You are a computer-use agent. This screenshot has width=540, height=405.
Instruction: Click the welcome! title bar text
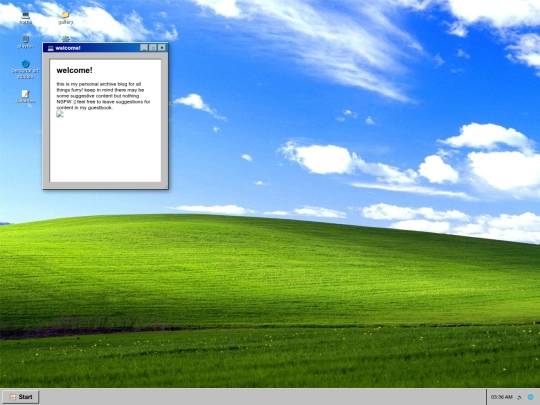point(68,48)
